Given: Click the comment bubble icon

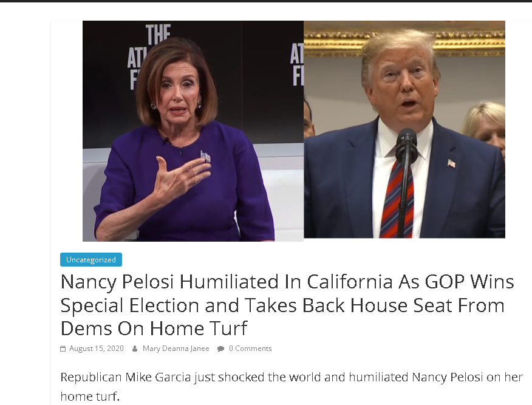Looking at the screenshot, I should coord(220,349).
